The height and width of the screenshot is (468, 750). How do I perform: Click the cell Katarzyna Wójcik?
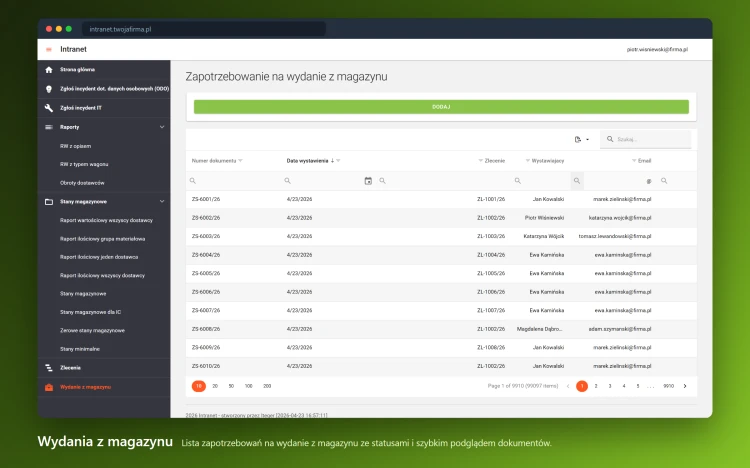tap(544, 236)
